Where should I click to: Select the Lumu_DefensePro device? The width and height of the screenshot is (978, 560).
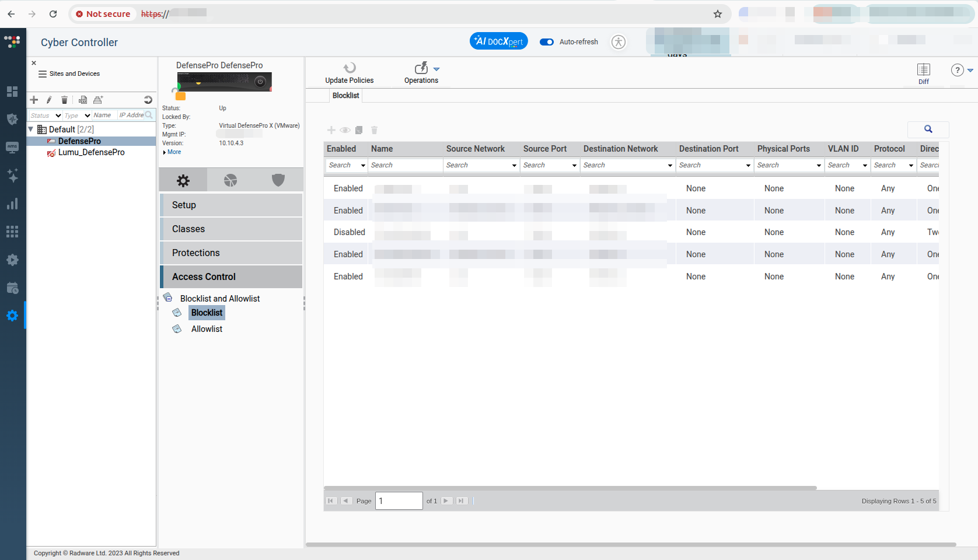click(x=91, y=152)
